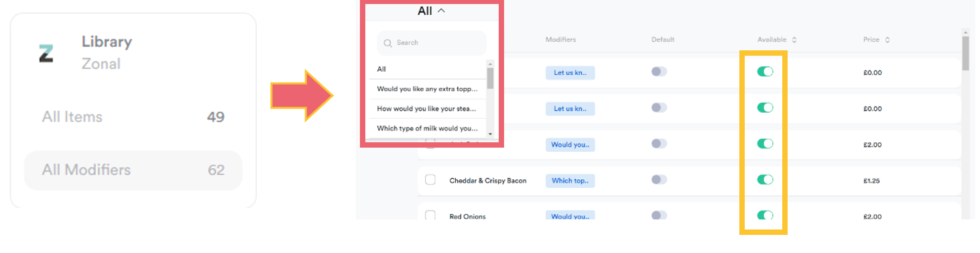Choose 'Which type of milk would you...' option
Image resolution: width=980 pixels, height=253 pixels.
tap(428, 128)
